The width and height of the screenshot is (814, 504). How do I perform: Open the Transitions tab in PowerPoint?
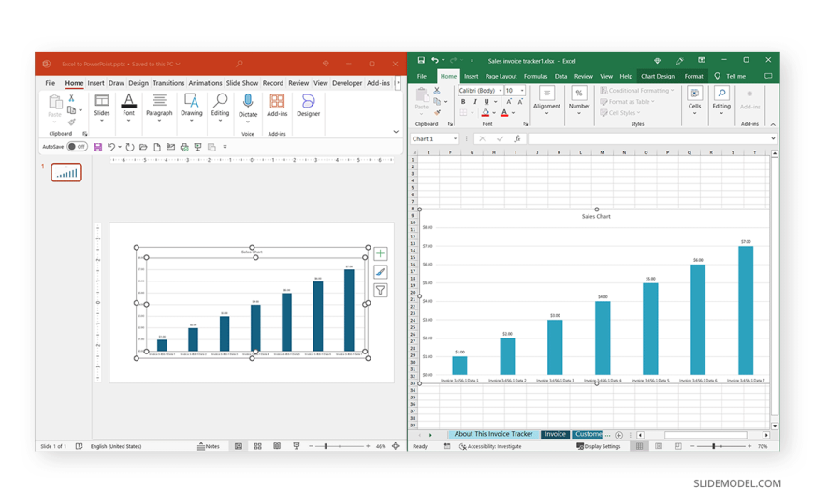(x=168, y=83)
